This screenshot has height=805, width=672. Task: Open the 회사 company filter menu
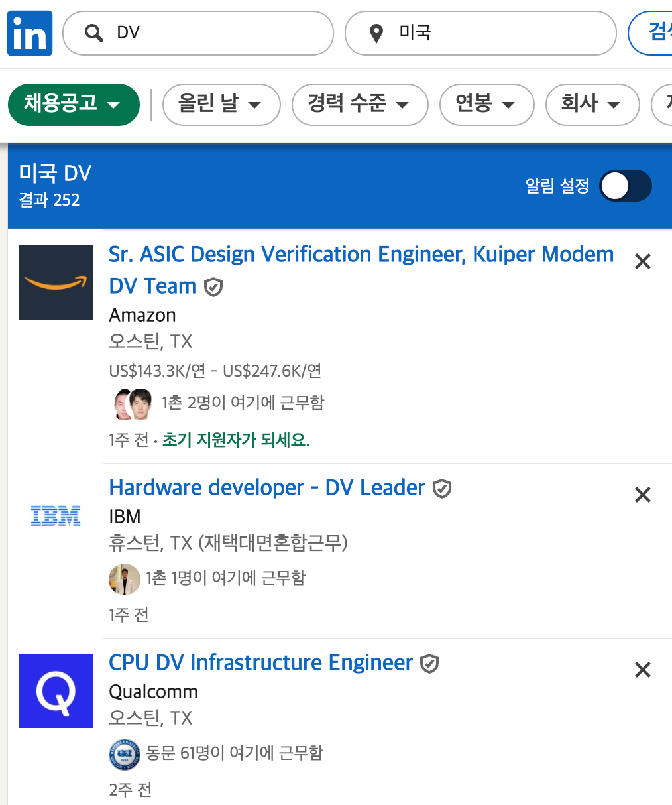point(592,105)
